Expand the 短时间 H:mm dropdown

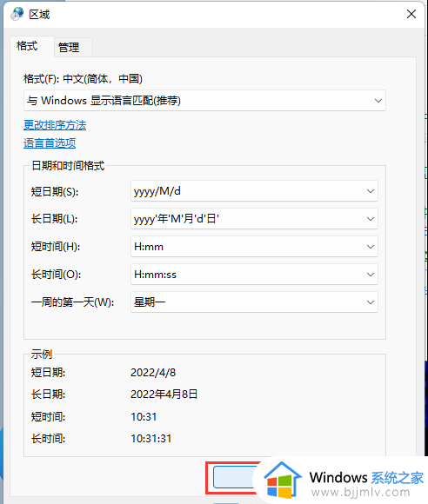254,247
